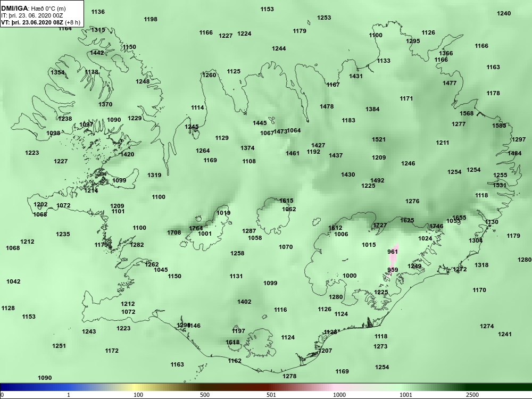The width and height of the screenshot is (532, 399).
Task: Click the 1531 height value
Action: tap(500, 185)
